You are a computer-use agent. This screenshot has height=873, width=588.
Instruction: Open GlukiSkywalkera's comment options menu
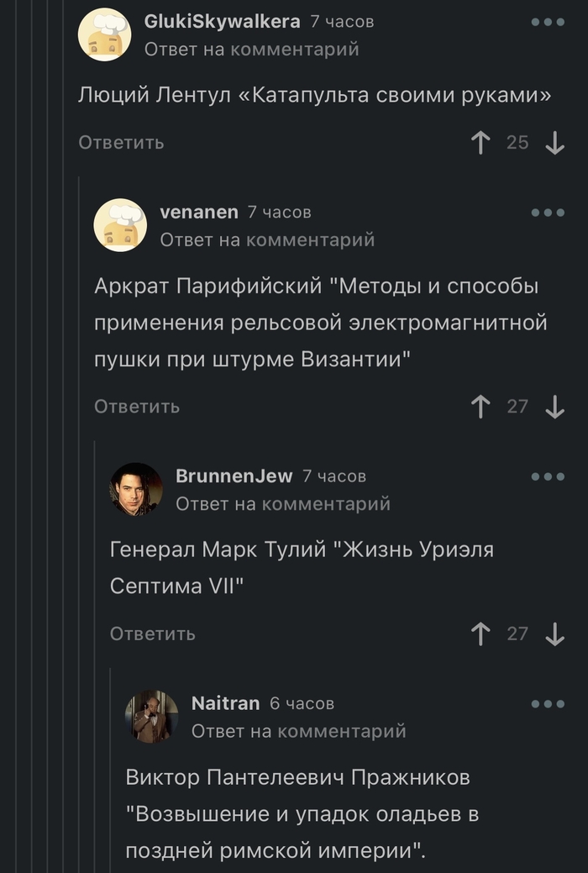[548, 22]
